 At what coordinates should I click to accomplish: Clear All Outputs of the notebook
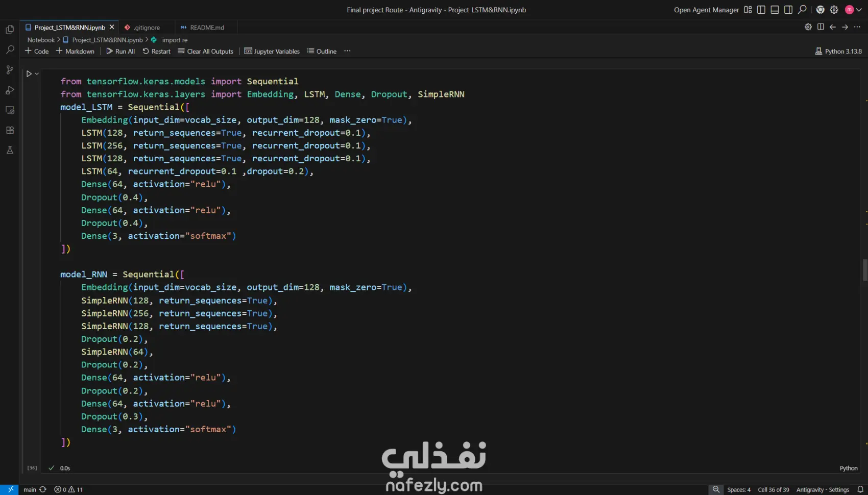tap(205, 51)
